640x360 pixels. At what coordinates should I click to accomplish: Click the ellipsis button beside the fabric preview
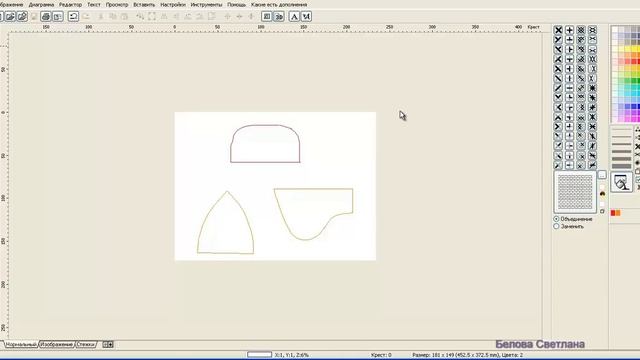click(x=602, y=175)
